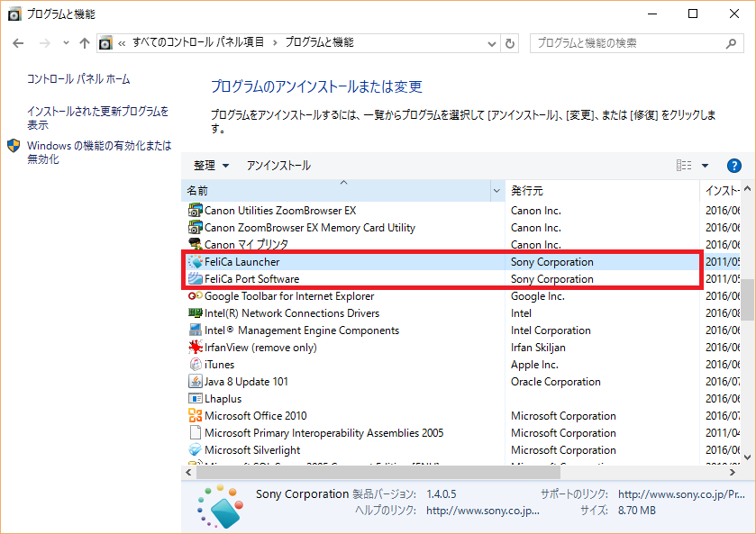Click publisher Irfan Skiljan cell
The width and height of the screenshot is (756, 534).
click(x=538, y=348)
